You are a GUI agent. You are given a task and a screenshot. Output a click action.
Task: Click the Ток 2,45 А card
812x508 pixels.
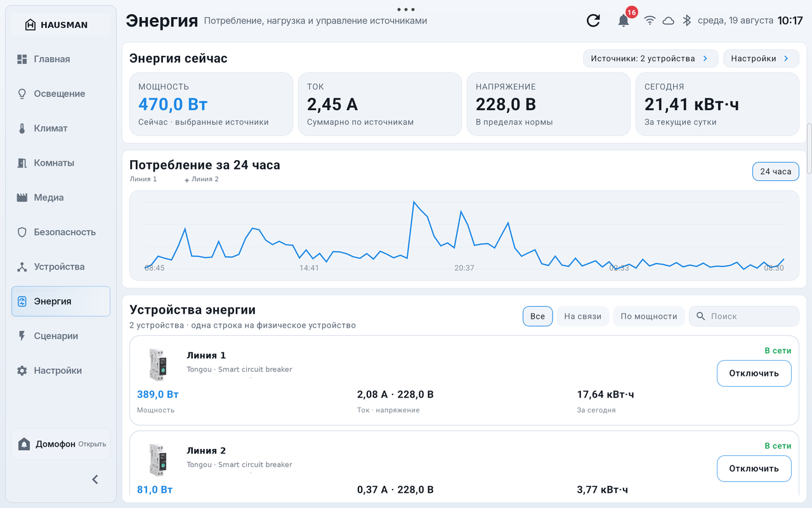[380, 104]
